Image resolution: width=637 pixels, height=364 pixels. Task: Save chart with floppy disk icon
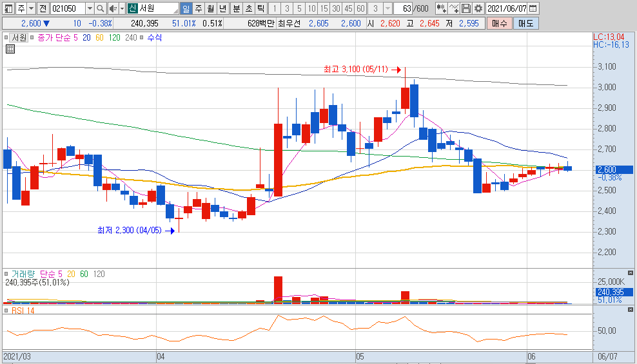click(x=466, y=8)
